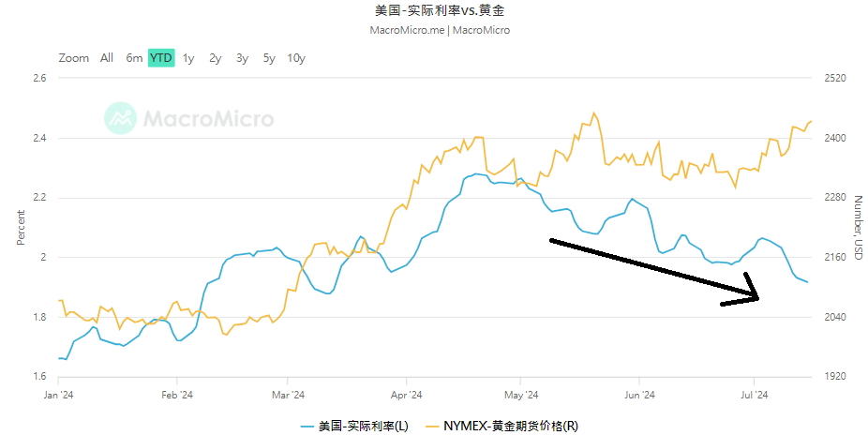Click the Jul '24 x-axis marker
Image resolution: width=868 pixels, height=435 pixels.
coord(754,395)
